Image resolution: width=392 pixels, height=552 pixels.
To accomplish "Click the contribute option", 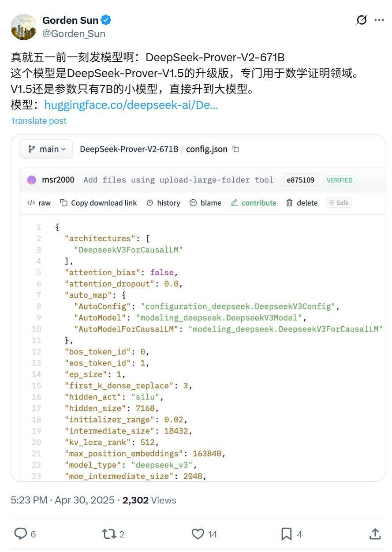I will [254, 203].
